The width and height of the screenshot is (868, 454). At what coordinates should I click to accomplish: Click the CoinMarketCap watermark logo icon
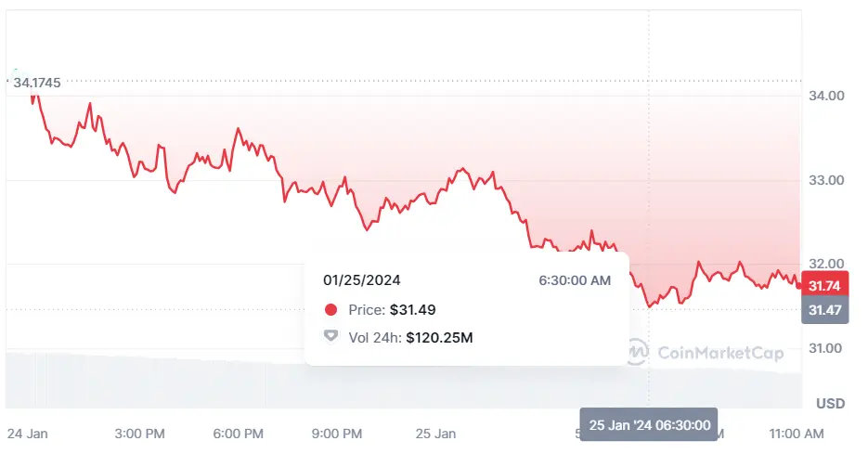click(638, 352)
